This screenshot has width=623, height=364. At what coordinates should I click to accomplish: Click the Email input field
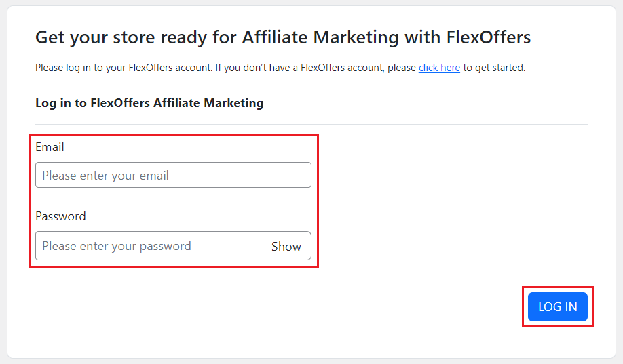(173, 175)
